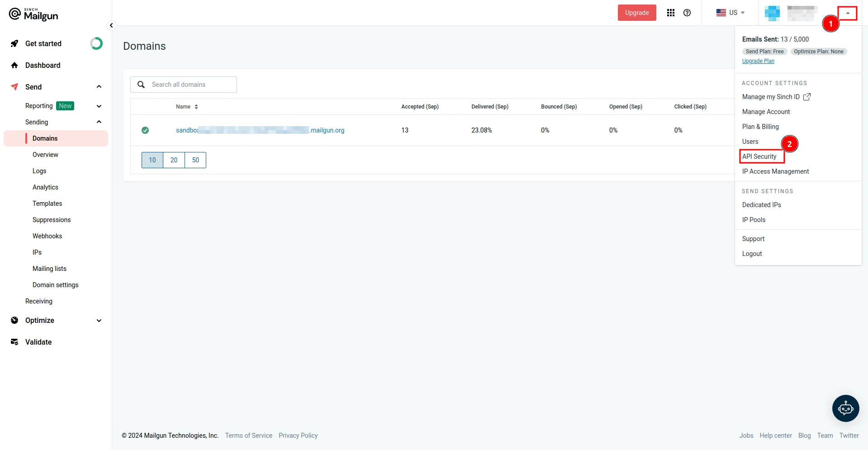868x450 pixels.
Task: Click the Upgrade Plan link
Action: tap(758, 61)
